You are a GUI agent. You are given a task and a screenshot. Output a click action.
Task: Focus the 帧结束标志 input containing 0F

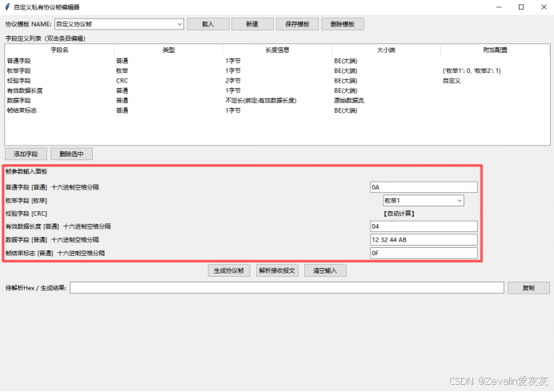pyautogui.click(x=424, y=253)
